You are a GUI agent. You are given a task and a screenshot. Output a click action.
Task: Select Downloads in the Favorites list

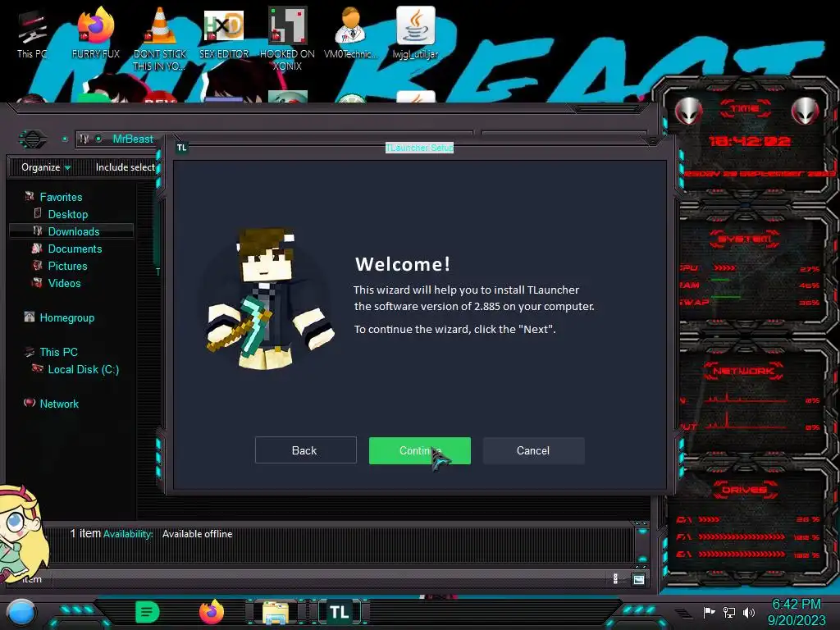(x=73, y=231)
